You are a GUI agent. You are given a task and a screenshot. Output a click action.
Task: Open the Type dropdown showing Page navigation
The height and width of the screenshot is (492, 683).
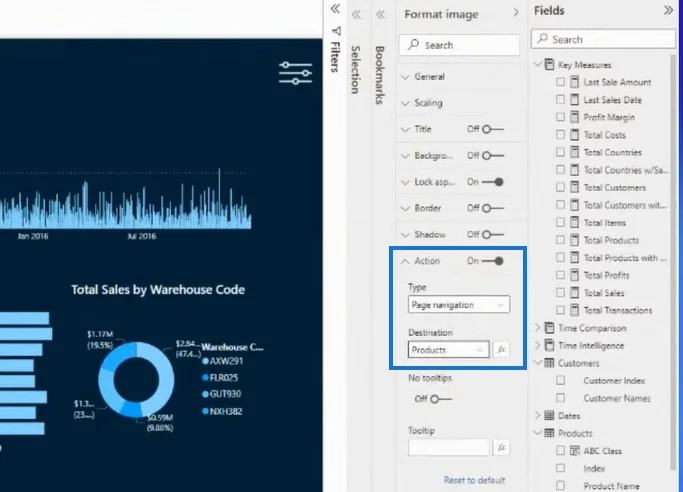pos(459,305)
